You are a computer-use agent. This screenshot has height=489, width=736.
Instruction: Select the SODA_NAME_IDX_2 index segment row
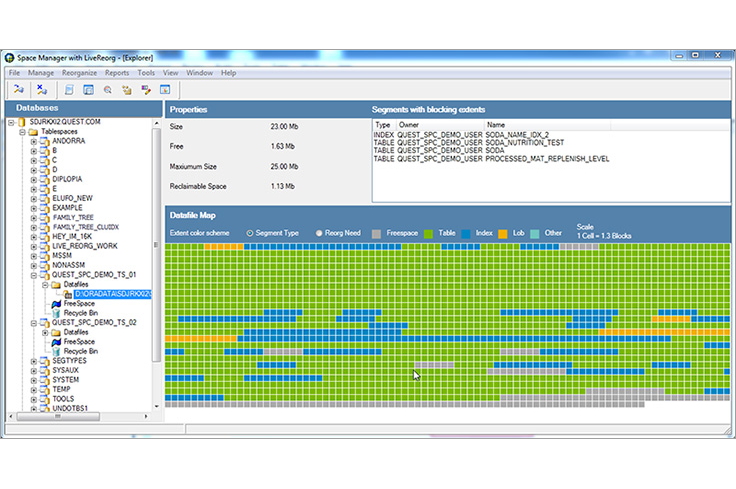(x=461, y=135)
